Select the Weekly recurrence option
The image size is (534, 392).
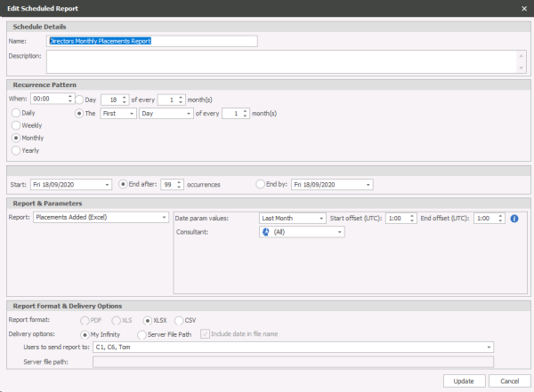pyautogui.click(x=16, y=125)
